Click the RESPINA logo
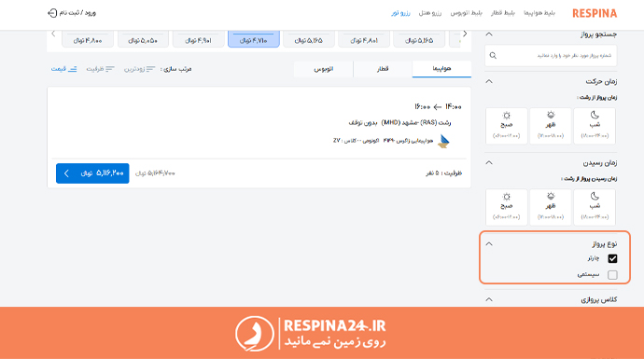 click(595, 14)
